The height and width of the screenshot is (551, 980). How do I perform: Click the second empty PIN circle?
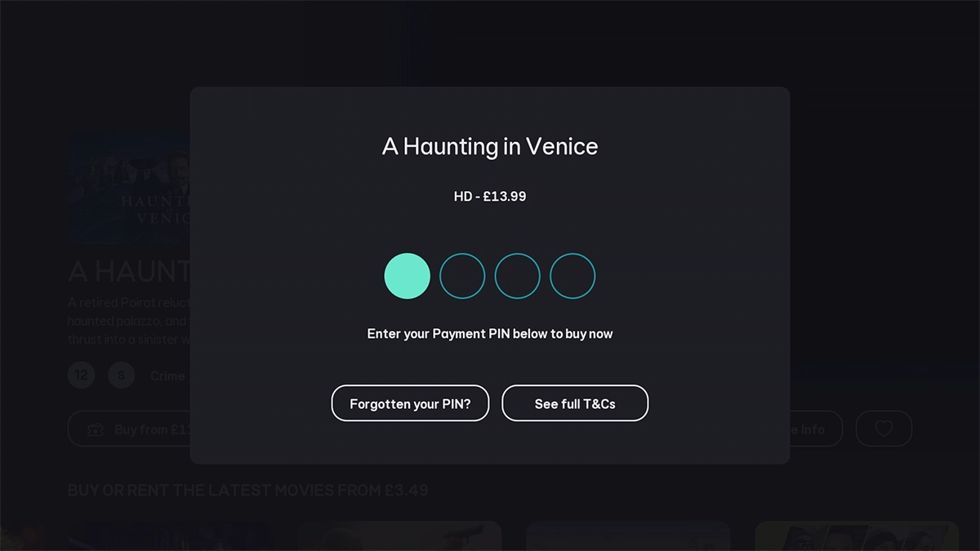(462, 276)
